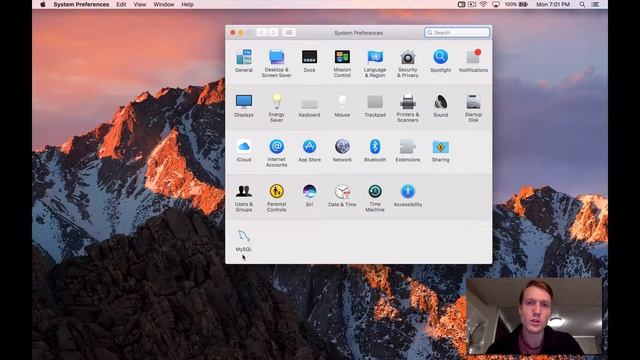The width and height of the screenshot is (640, 360).
Task: Open Spotlight search from the menu bar
Action: coord(582,4)
